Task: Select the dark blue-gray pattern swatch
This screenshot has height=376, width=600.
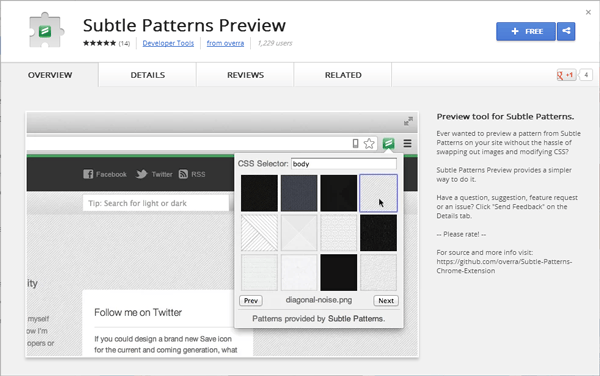Action: pos(299,193)
